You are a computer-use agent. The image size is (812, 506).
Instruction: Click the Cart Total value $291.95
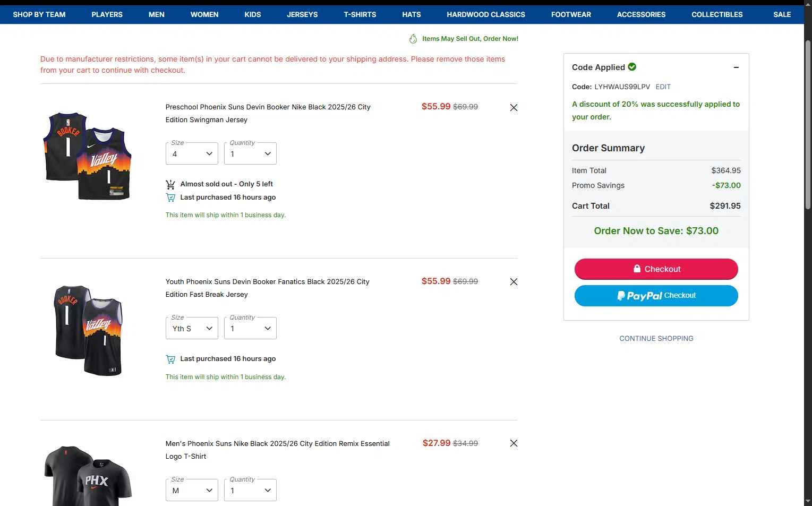click(x=725, y=206)
